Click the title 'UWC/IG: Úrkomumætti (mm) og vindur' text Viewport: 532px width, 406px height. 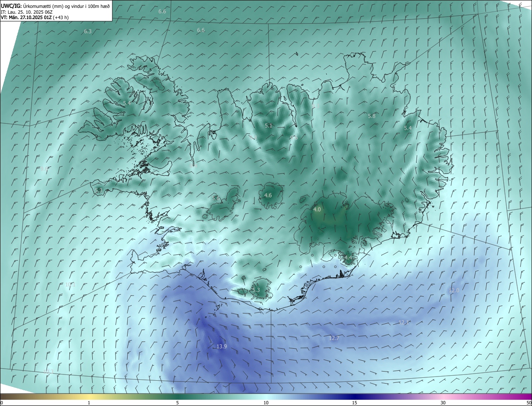point(55,6)
